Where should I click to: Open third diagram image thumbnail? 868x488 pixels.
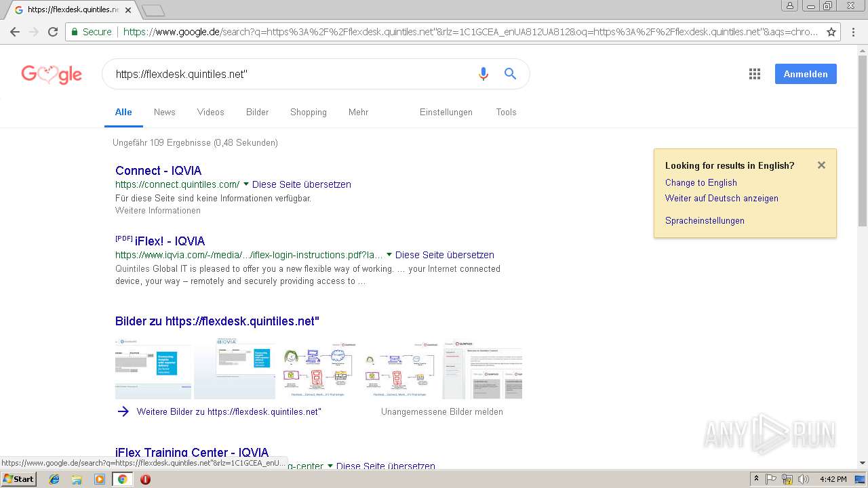[318, 369]
